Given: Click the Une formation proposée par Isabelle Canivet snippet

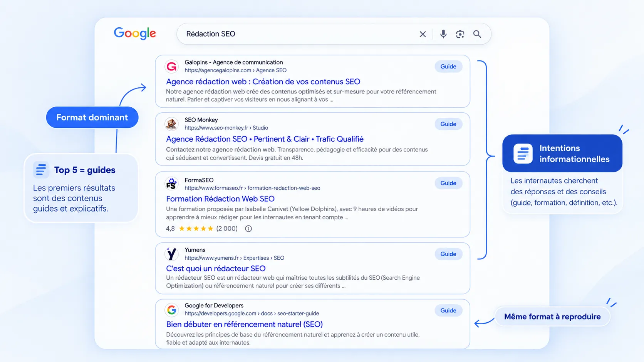Looking at the screenshot, I should pos(292,213).
